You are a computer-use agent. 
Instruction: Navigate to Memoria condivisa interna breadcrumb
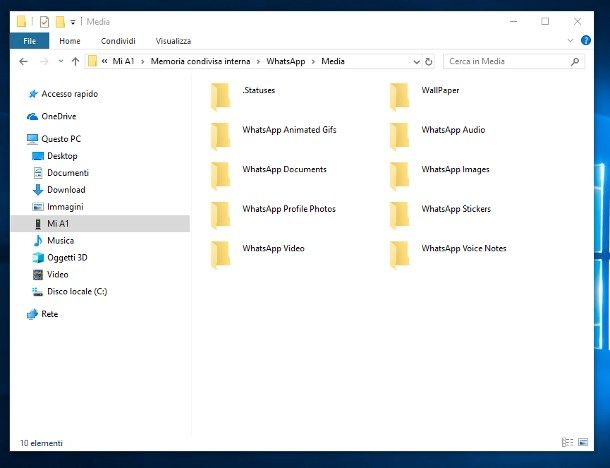click(200, 61)
